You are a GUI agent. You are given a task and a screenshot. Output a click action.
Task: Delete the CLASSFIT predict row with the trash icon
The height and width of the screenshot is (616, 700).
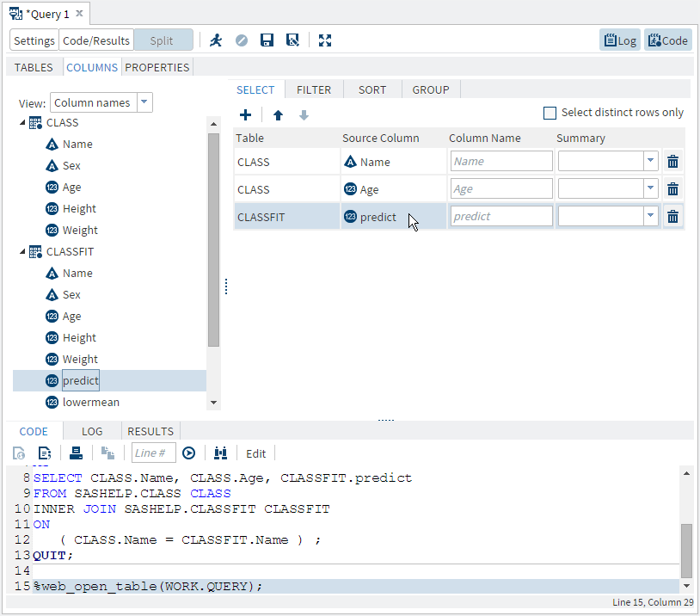pos(672,217)
